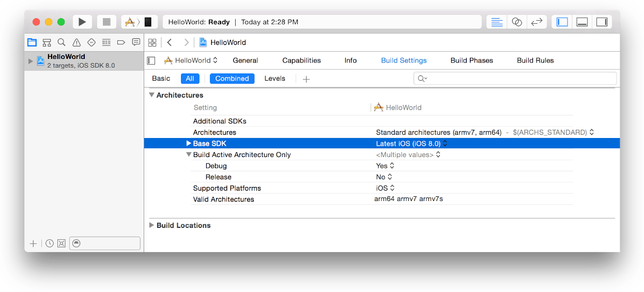Open the Test navigator

tap(91, 42)
